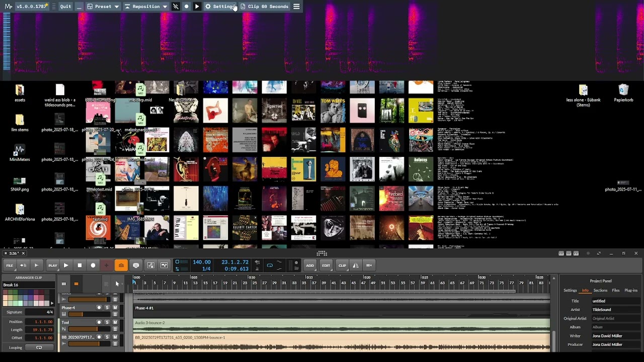This screenshot has width=644, height=362.
Task: Mute the Tool track
Action: (115, 322)
